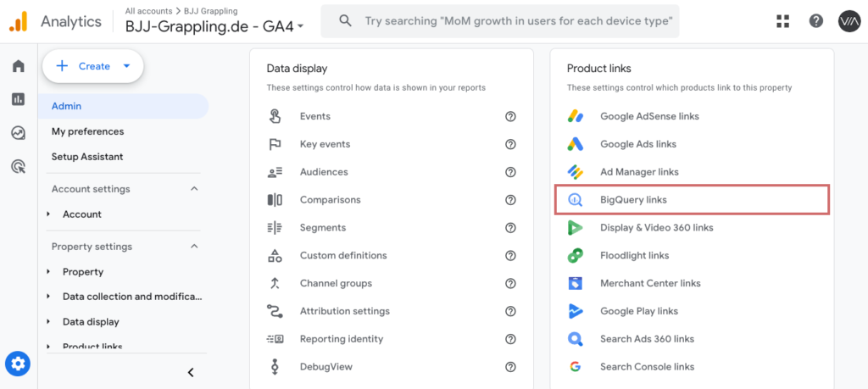Image resolution: width=868 pixels, height=389 pixels.
Task: Open the Home icon in left rail
Action: click(x=18, y=66)
